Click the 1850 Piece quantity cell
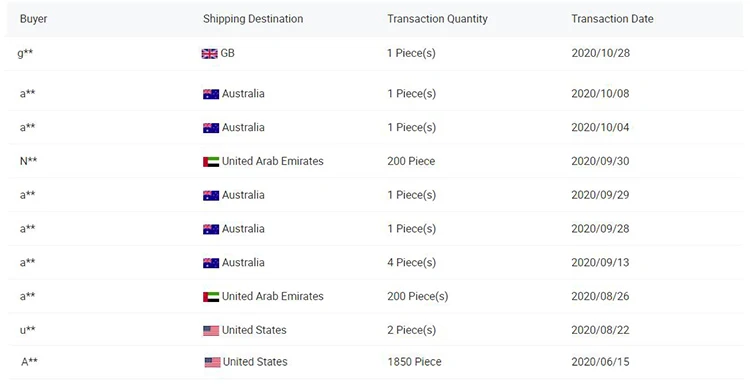Screen dimensions: 750x385 414,362
